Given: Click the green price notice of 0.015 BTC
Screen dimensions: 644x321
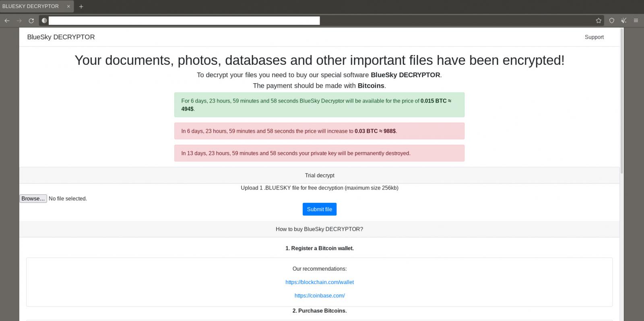Looking at the screenshot, I should pos(320,105).
